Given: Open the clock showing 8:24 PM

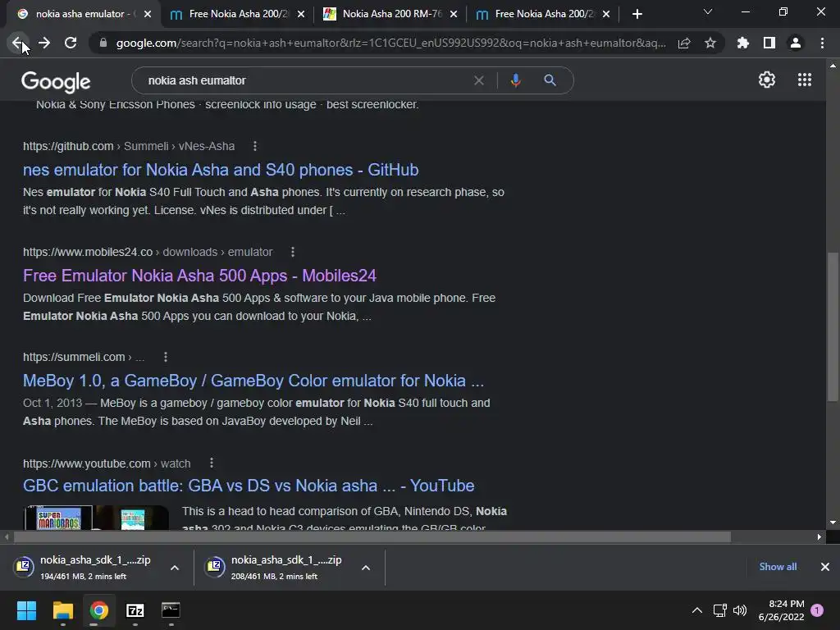Looking at the screenshot, I should coord(781,610).
